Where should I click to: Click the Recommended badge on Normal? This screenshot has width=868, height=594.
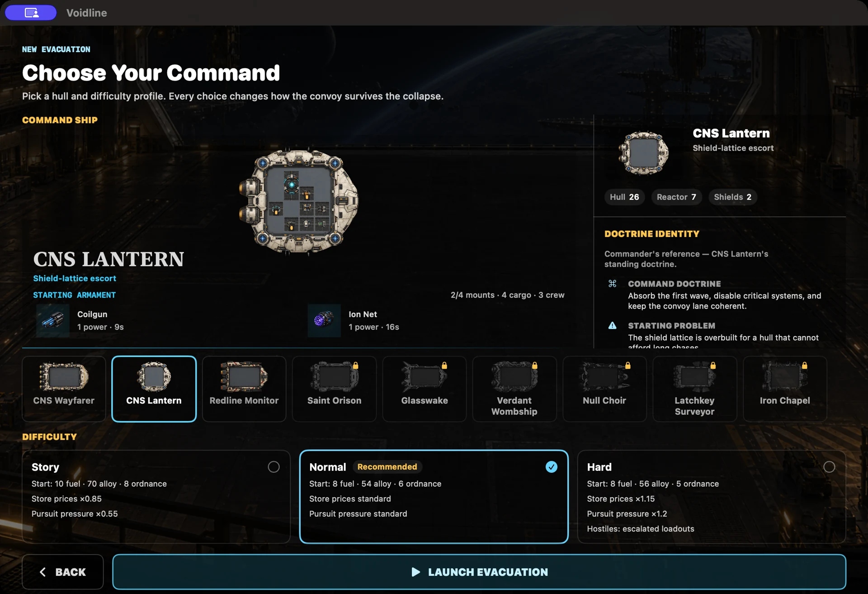coord(387,466)
